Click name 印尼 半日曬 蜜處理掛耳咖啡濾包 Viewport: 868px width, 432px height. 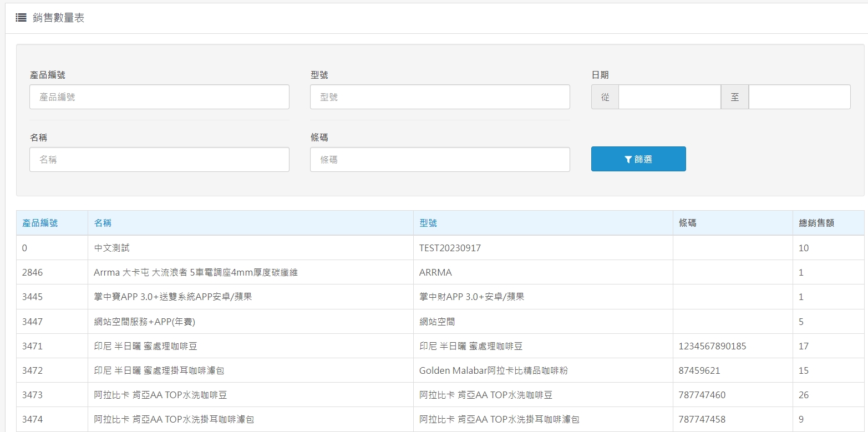click(x=159, y=370)
